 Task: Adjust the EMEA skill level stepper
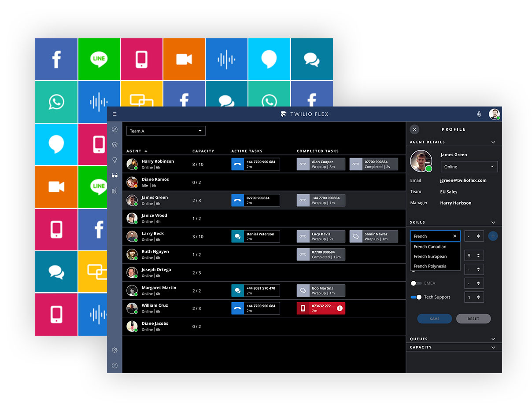click(474, 283)
